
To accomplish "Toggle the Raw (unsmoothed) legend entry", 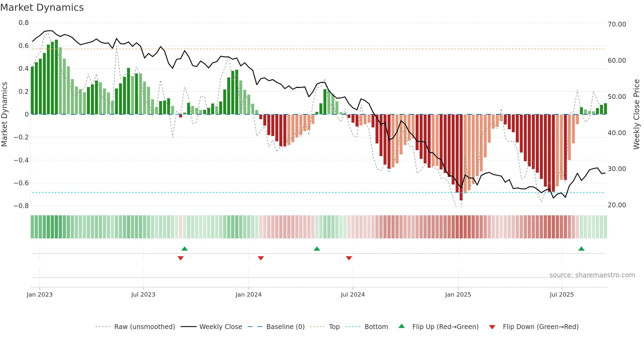I will click(x=135, y=327).
